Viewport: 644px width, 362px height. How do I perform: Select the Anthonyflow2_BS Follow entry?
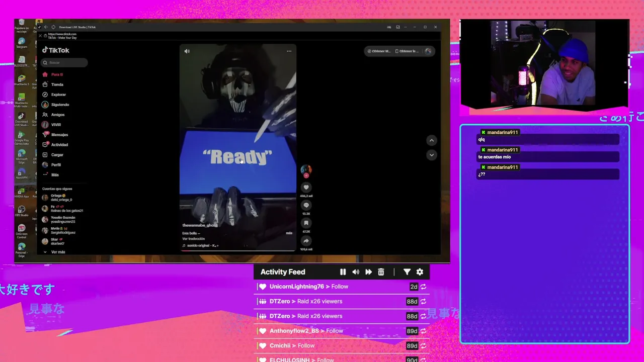coord(342,331)
